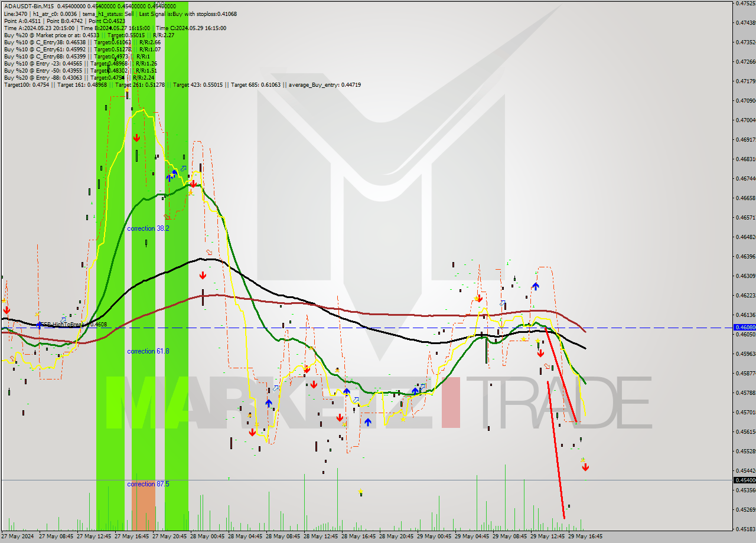The width and height of the screenshot is (756, 543).
Task: Click the '29 May 08:45' time label
Action: [x=510, y=537]
